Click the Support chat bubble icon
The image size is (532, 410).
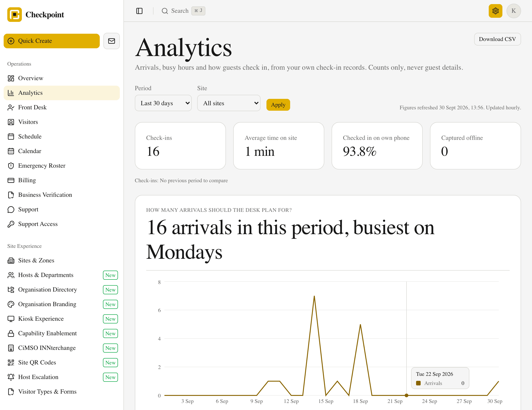tap(11, 210)
